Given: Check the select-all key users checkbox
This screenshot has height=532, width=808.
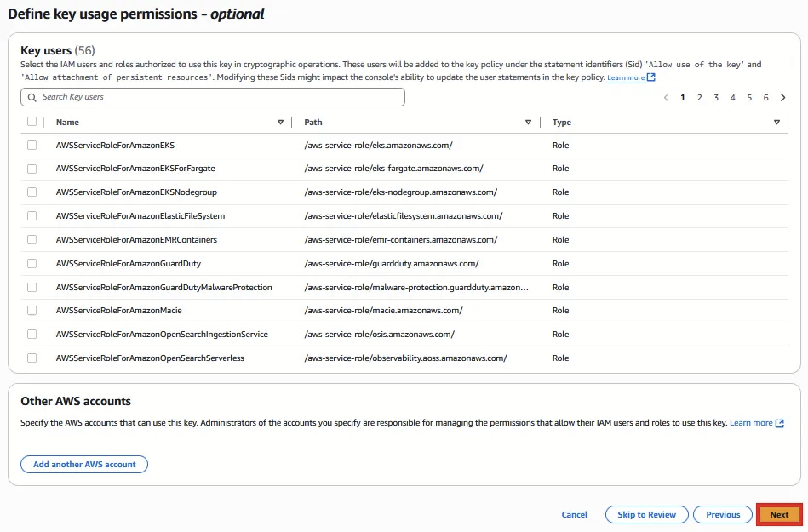Looking at the screenshot, I should [32, 122].
